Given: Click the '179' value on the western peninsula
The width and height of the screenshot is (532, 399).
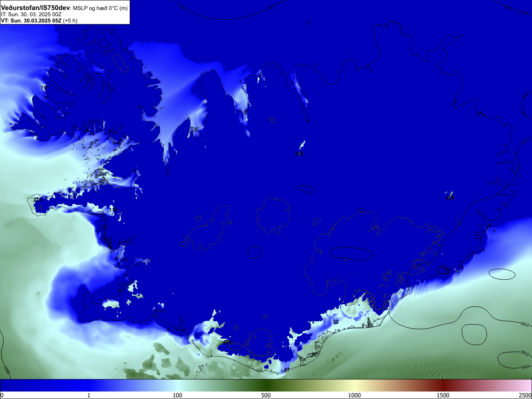Looking at the screenshot, I should [113, 210].
